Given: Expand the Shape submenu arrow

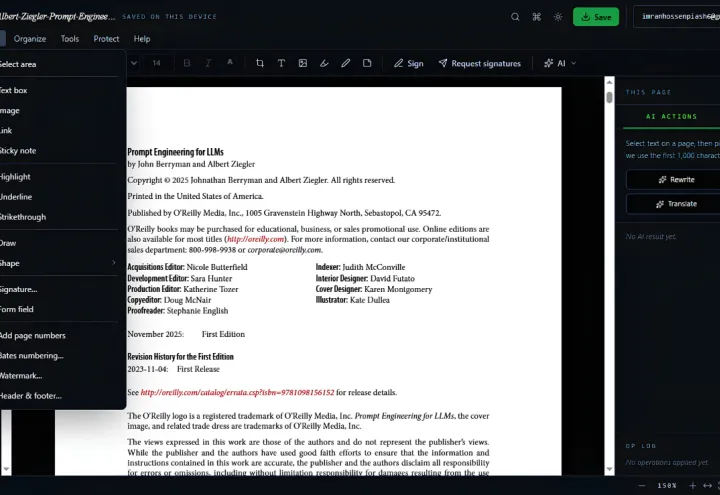Looking at the screenshot, I should [114, 263].
